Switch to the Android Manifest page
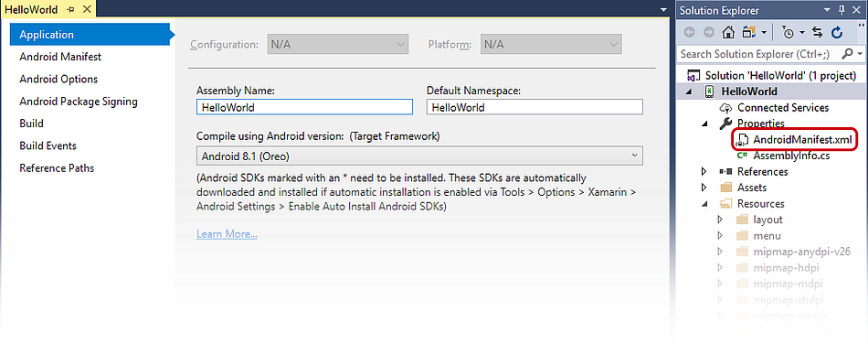 coord(60,57)
